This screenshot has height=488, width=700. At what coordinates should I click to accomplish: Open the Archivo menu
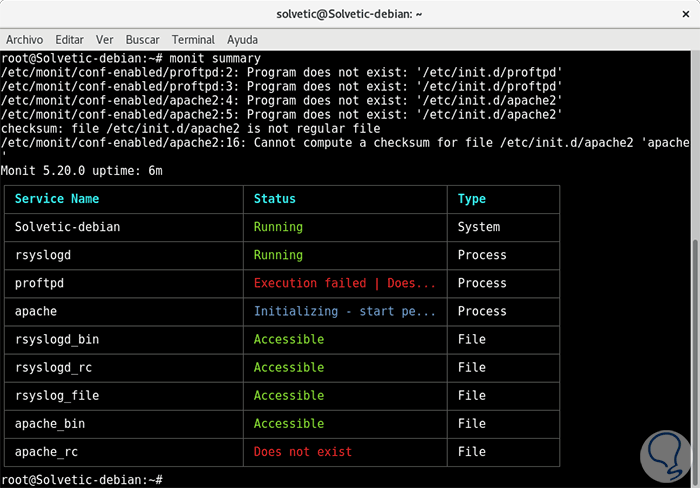pyautogui.click(x=24, y=40)
